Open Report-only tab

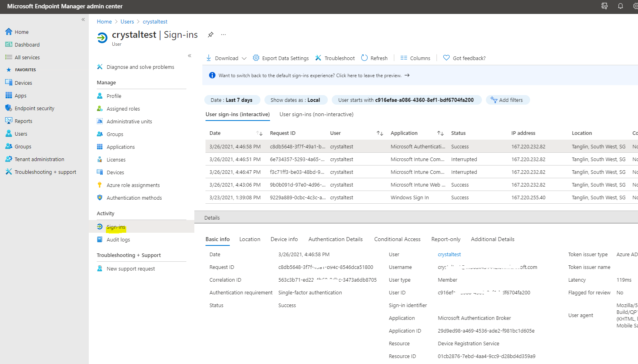[446, 239]
